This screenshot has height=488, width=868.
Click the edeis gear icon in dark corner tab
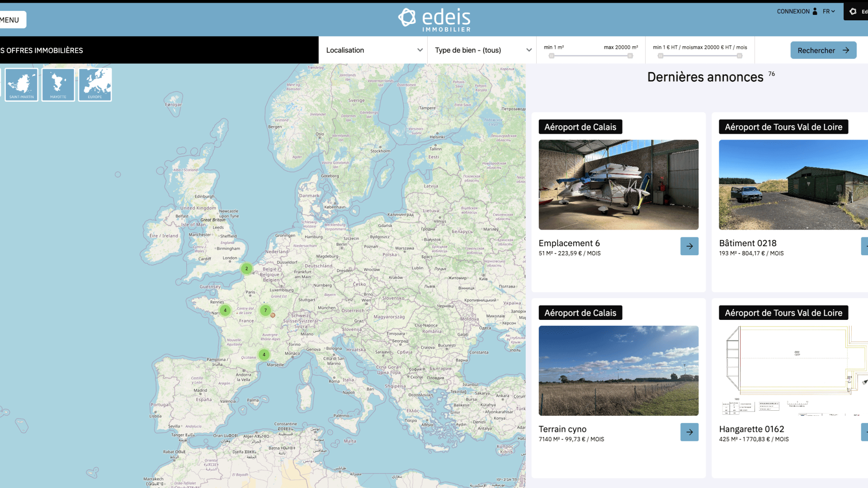coord(853,11)
